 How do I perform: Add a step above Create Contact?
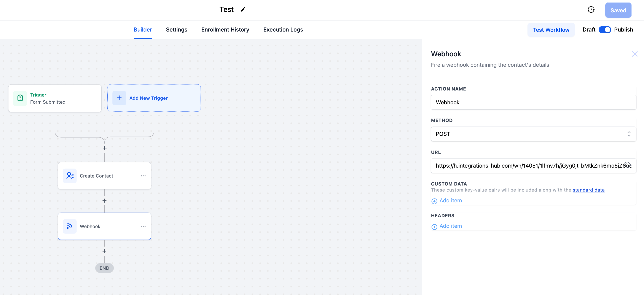click(x=105, y=148)
